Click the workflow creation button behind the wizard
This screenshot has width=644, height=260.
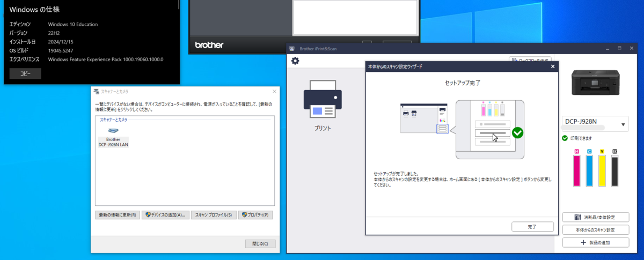(x=530, y=60)
